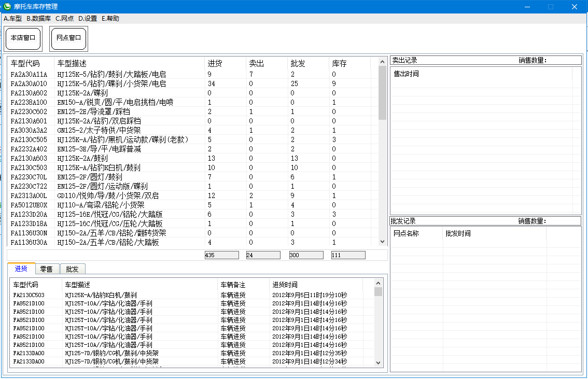
Task: Open the B.数据库 menu
Action: point(38,19)
